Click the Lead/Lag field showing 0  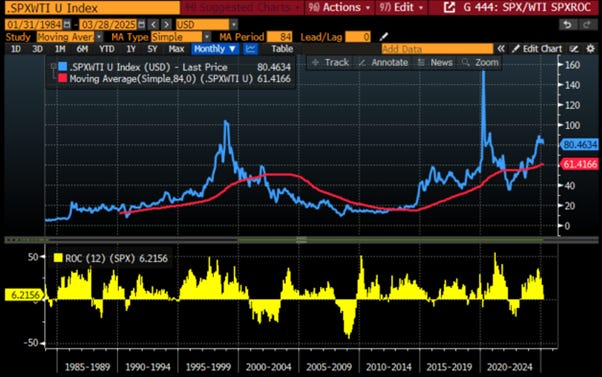pyautogui.click(x=358, y=37)
